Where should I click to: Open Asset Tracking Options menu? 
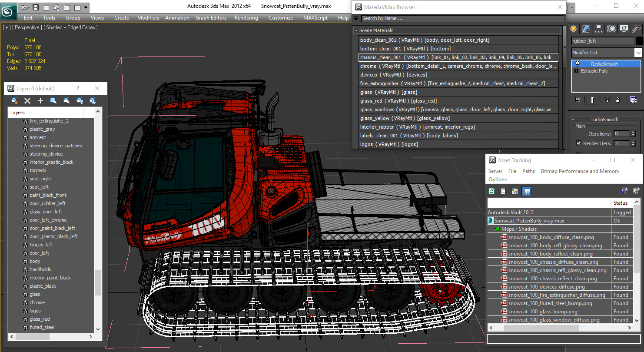click(498, 179)
